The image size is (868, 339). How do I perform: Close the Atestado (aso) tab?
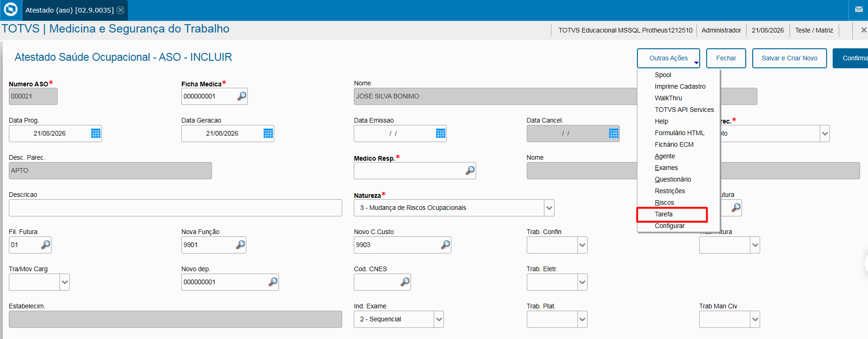pyautogui.click(x=120, y=10)
